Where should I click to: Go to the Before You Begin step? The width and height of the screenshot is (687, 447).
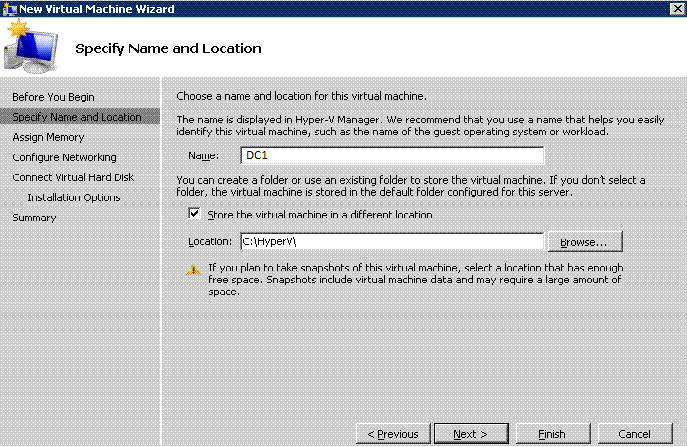53,97
